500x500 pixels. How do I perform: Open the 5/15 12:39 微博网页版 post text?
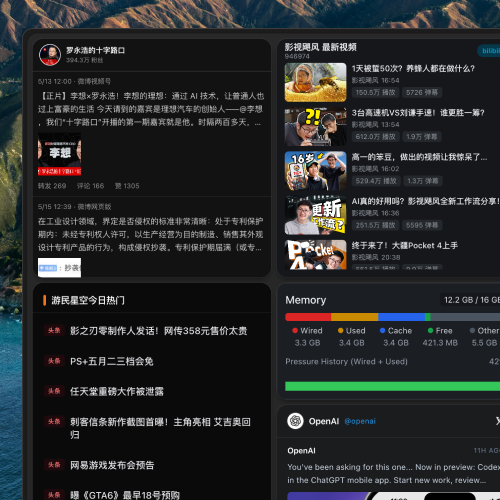pyautogui.click(x=150, y=234)
